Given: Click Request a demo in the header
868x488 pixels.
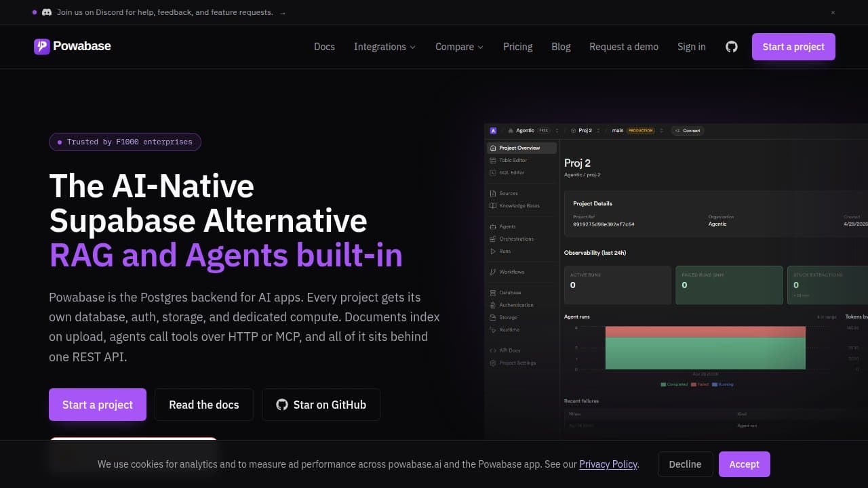Looking at the screenshot, I should (x=624, y=47).
